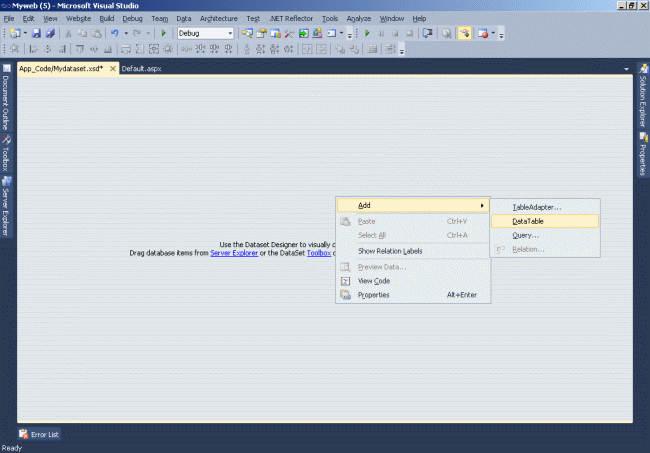This screenshot has height=453, width=650.
Task: Click the Toolbox hyperlink in designer
Action: [x=318, y=253]
